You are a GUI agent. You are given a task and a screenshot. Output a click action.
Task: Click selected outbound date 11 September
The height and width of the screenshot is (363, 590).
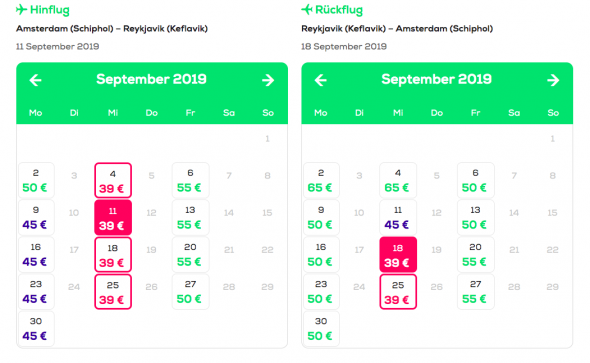[113, 217]
